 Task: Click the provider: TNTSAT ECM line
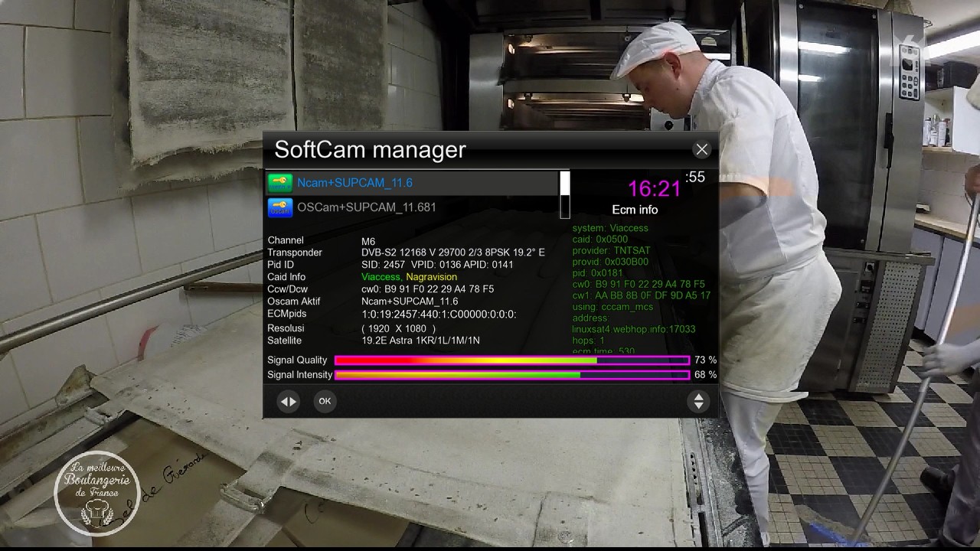point(611,250)
